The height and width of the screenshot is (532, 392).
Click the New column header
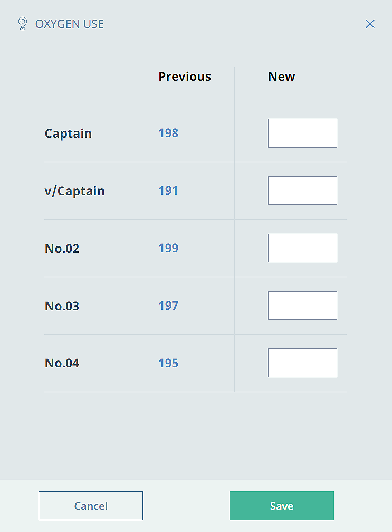(x=281, y=77)
